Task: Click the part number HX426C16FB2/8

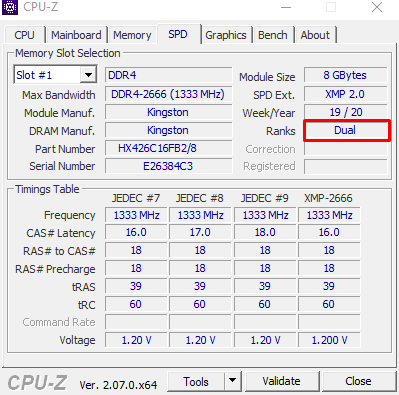Action: coord(168,148)
